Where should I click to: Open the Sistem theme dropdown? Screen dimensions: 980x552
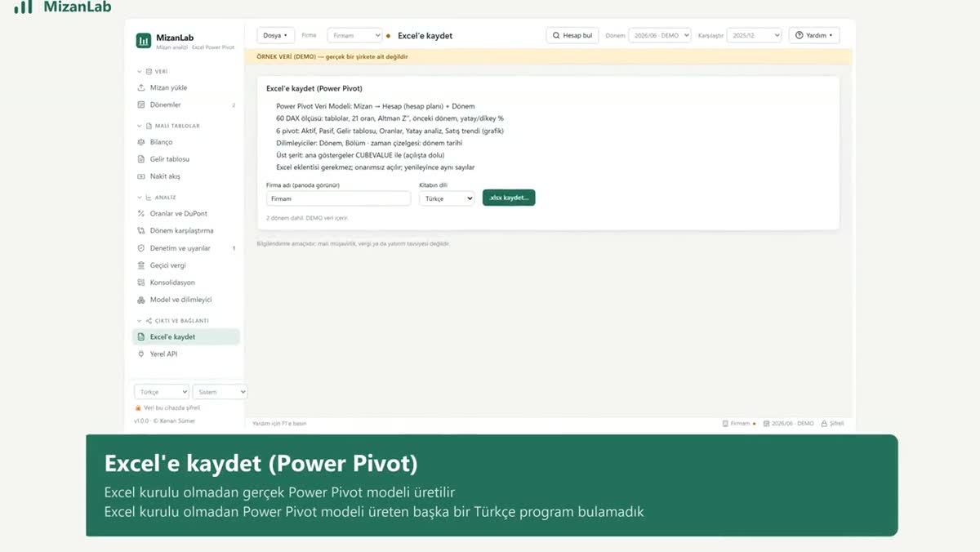pos(220,392)
